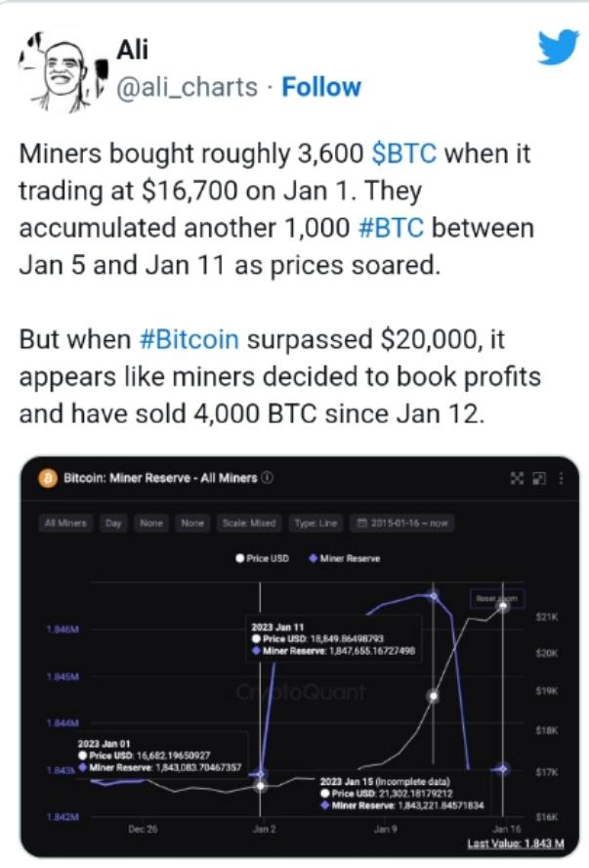Click the calendar icon in the date range
The width and height of the screenshot is (589, 868).
tap(361, 523)
